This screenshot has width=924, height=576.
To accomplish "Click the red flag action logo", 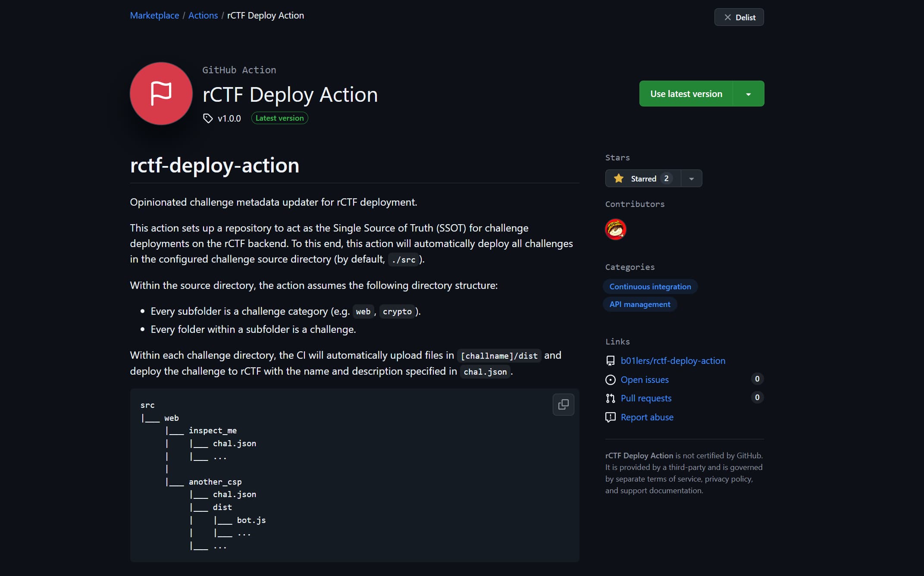I will pos(161,94).
